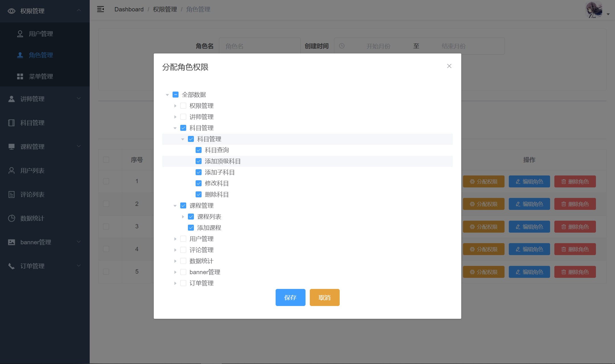The image size is (615, 364).
Task: Click the clock icon in date field
Action: (342, 46)
